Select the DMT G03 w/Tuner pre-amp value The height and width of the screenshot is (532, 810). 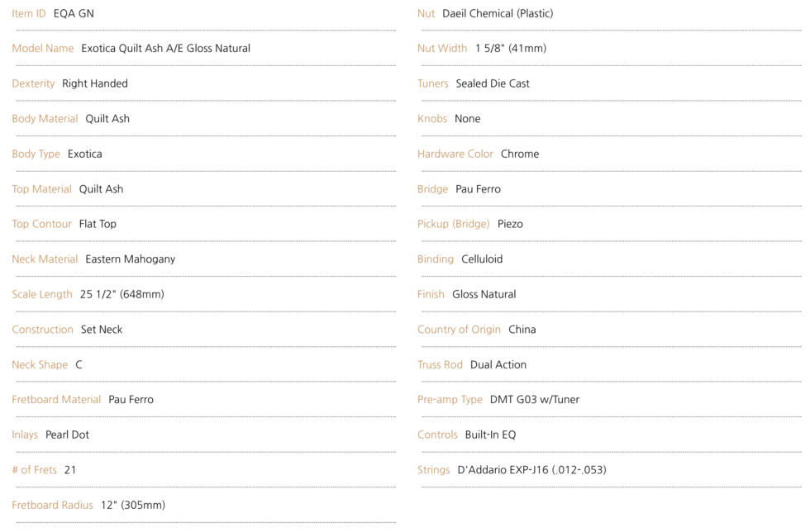click(535, 399)
